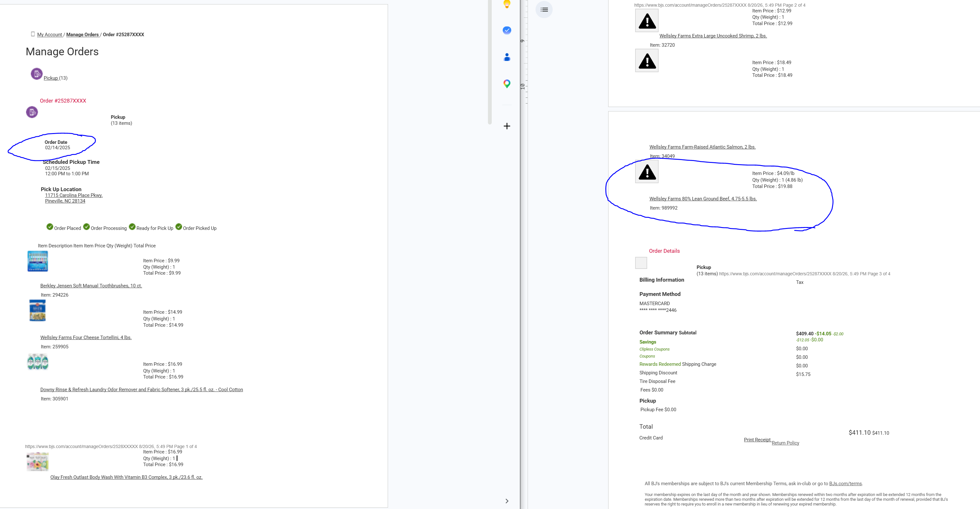Screen dimensions: 980x509
Task: Click the toothbrushes product thumbnail
Action: (38, 261)
